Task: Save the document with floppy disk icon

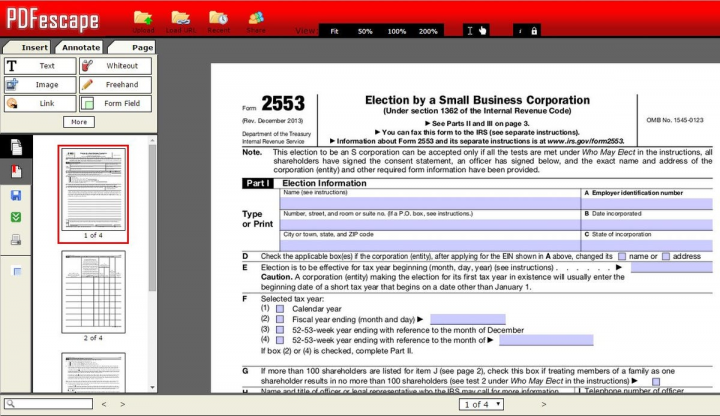Action: 16,196
